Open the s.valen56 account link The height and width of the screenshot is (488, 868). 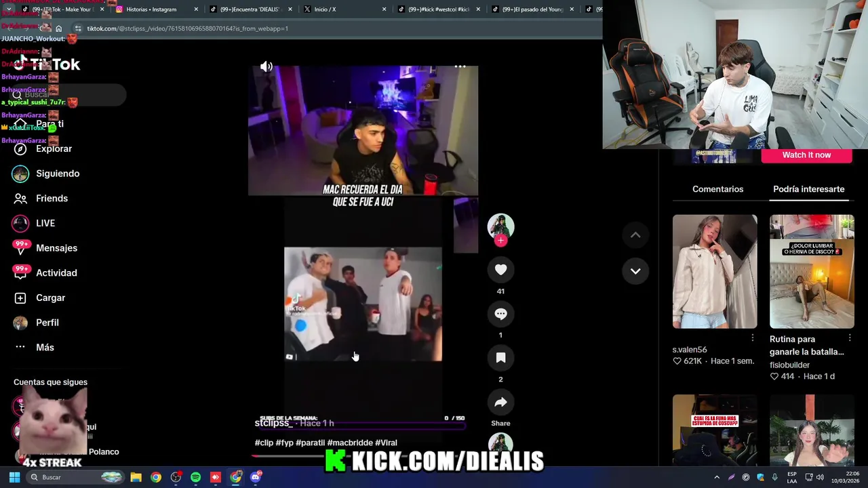pyautogui.click(x=690, y=350)
